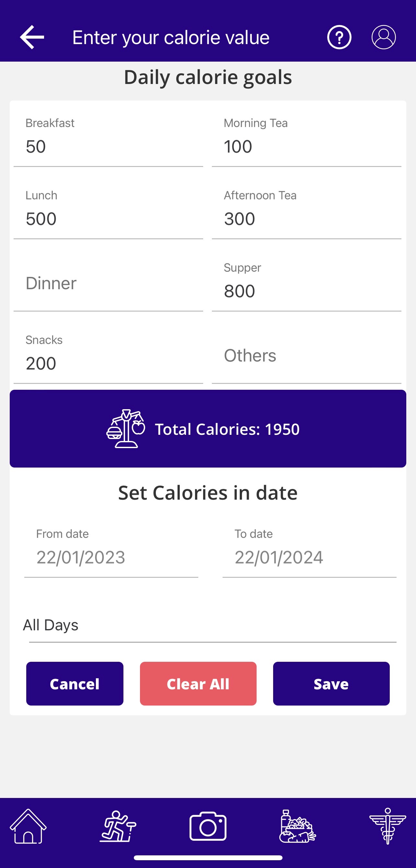Save the calorie goals
Viewport: 416px width, 868px height.
point(331,684)
